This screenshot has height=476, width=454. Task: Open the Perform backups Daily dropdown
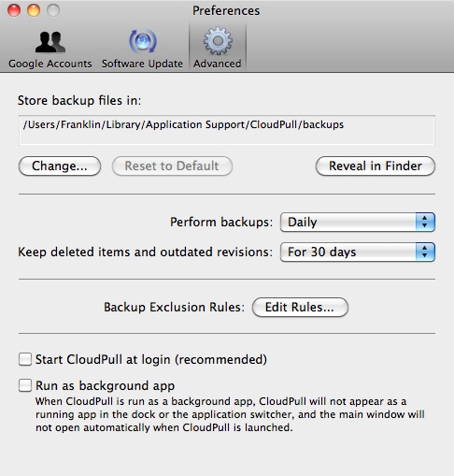coord(358,223)
